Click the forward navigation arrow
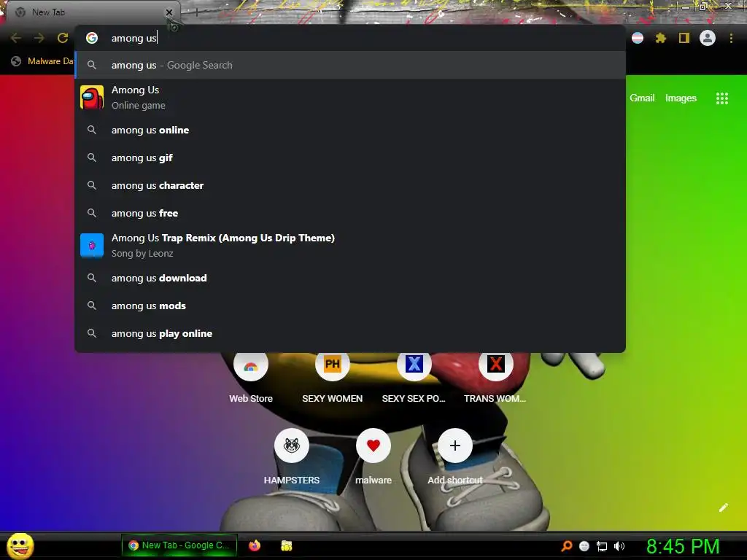747x560 pixels. click(39, 38)
